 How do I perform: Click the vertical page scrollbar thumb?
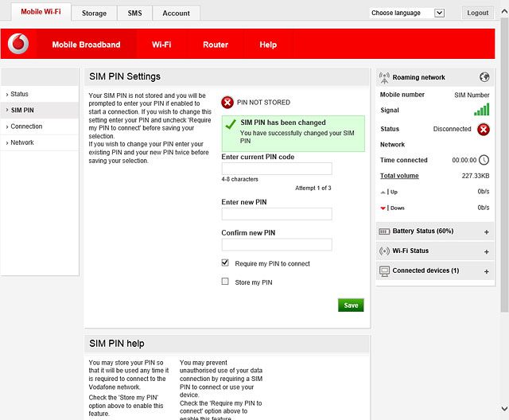[504, 165]
